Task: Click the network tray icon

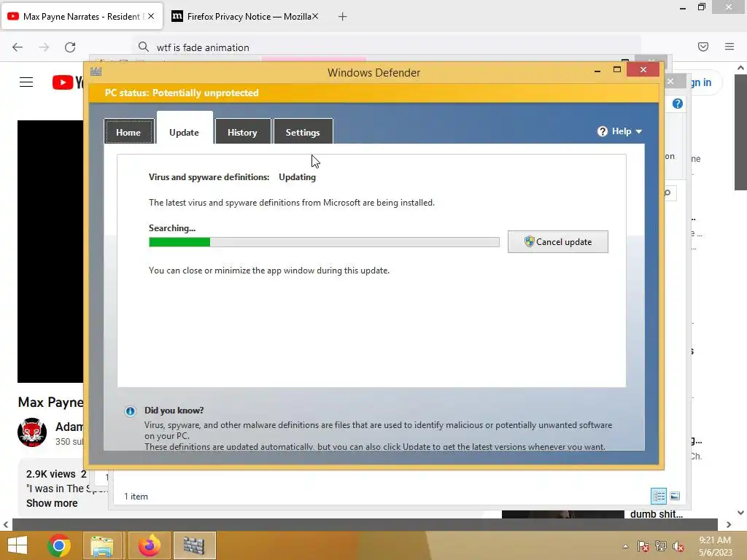Action: tap(661, 546)
